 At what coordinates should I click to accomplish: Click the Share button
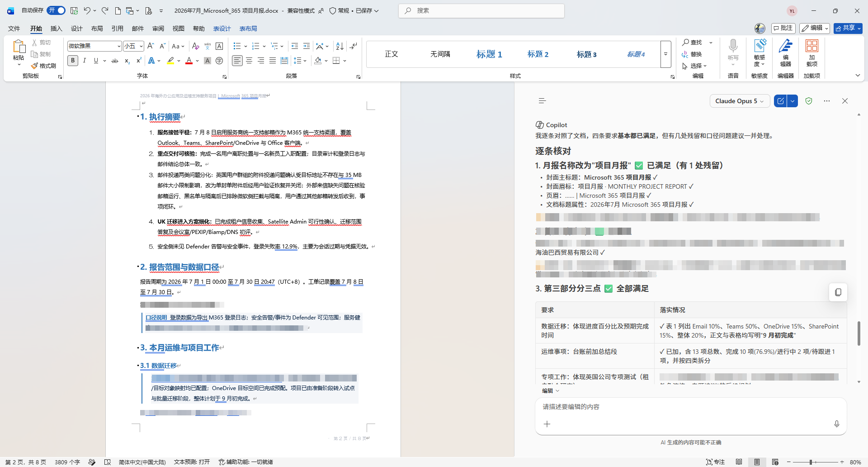(x=848, y=28)
